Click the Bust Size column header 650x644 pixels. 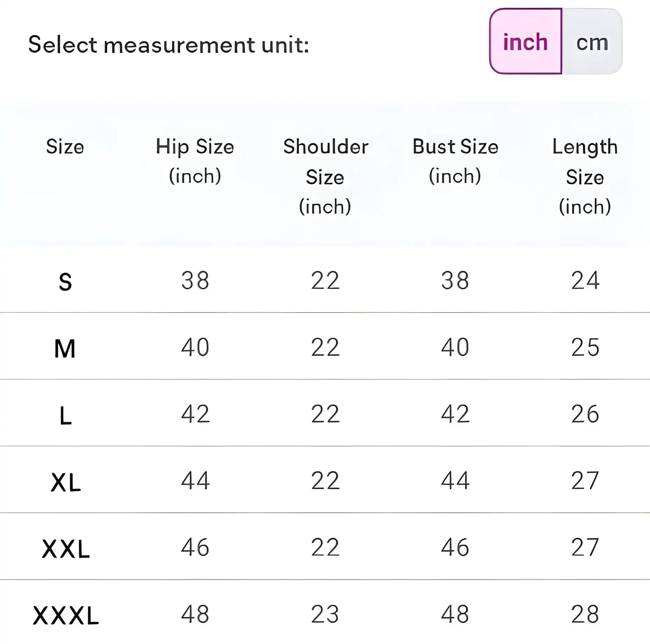click(455, 161)
